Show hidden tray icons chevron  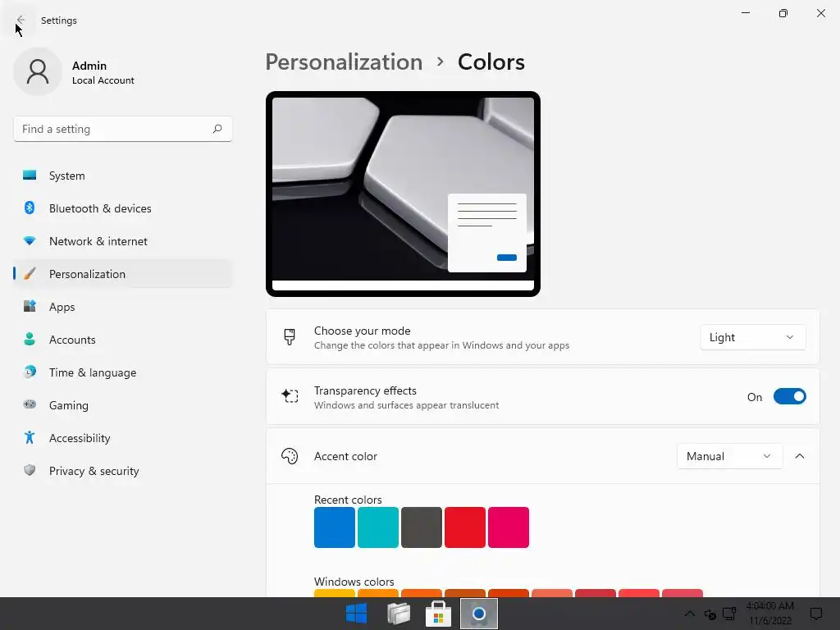point(689,614)
